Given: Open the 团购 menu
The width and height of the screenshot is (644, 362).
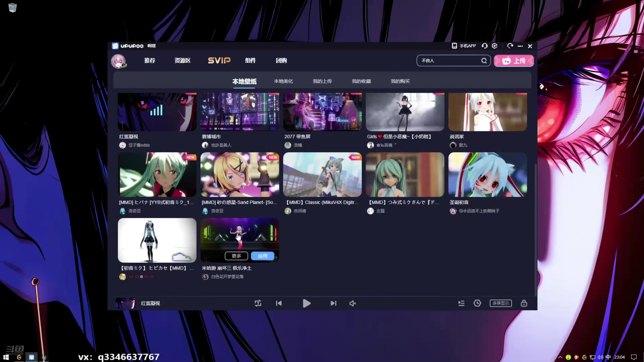Looking at the screenshot, I should [281, 61].
